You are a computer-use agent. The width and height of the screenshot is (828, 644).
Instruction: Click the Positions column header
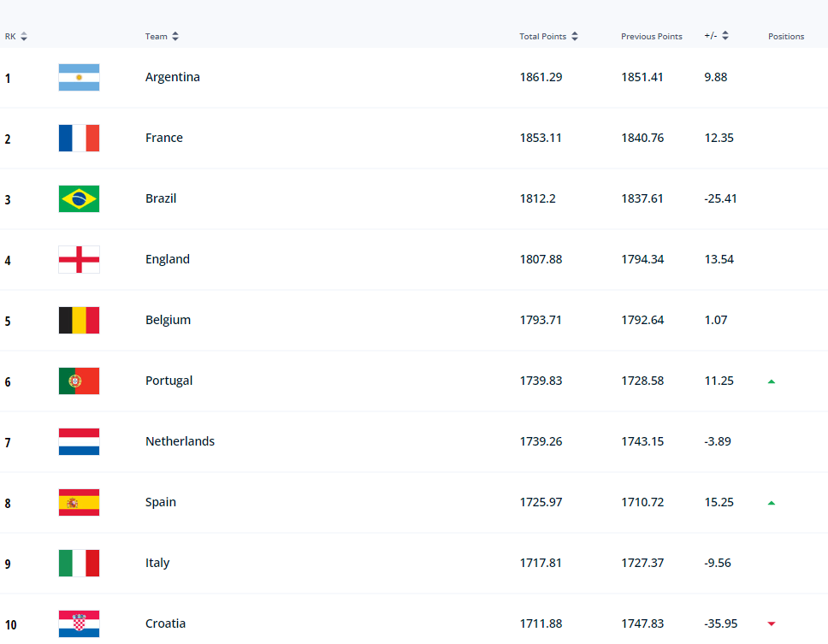click(x=785, y=37)
